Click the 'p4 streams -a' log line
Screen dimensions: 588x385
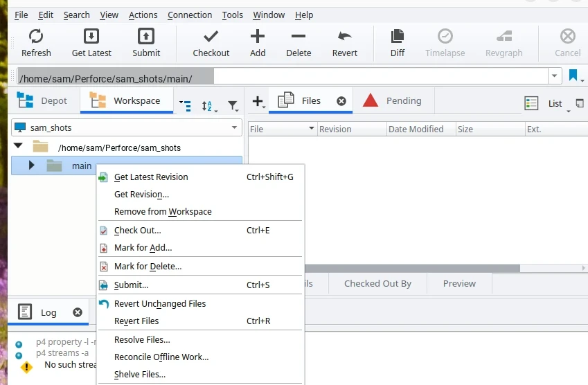pos(62,352)
